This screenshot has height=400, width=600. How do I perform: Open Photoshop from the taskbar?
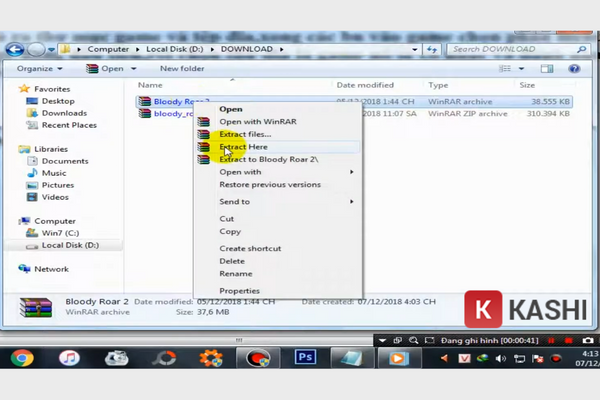point(306,358)
